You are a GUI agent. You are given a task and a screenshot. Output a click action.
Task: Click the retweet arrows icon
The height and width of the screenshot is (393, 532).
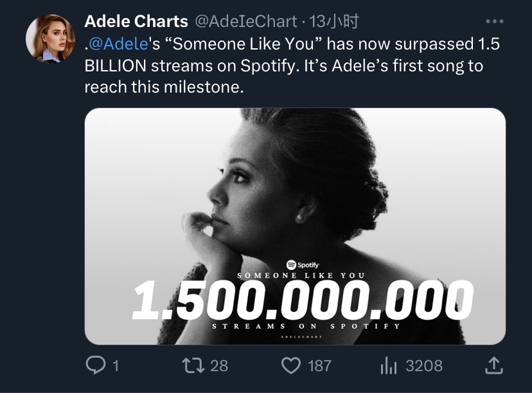pos(193,365)
